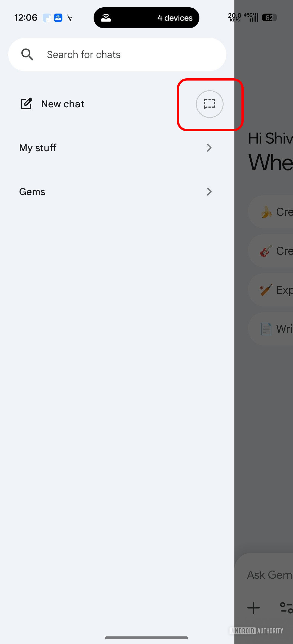This screenshot has width=293, height=644.
Task: Click the magnifying glass search icon
Action: (x=27, y=54)
